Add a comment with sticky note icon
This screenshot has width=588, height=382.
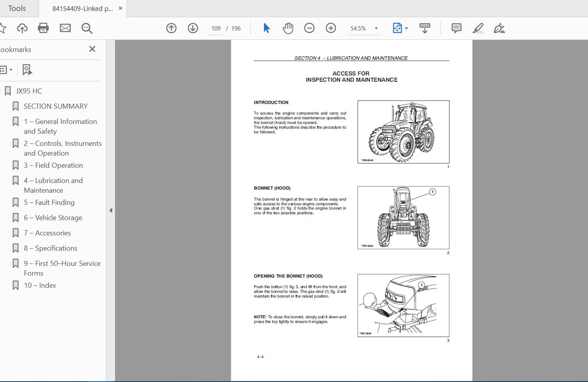[456, 28]
